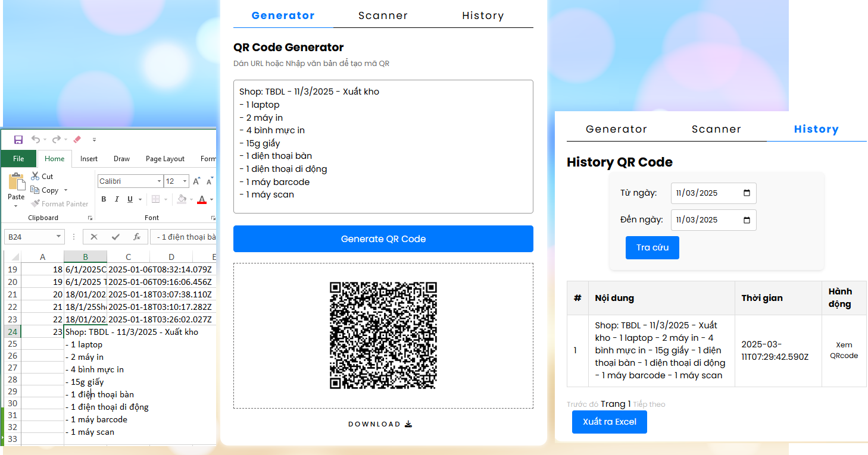Image resolution: width=868 pixels, height=455 pixels.
Task: Click the 'Tiếp theo' next page link
Action: tap(649, 404)
